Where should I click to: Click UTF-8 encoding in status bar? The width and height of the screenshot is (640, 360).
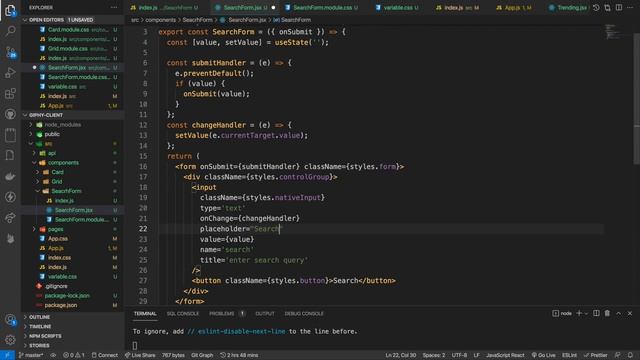click(x=459, y=355)
